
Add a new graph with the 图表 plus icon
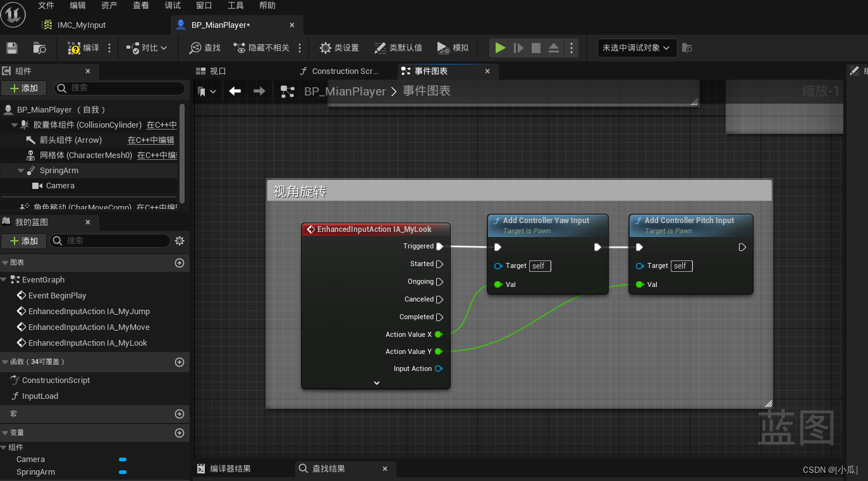(180, 263)
